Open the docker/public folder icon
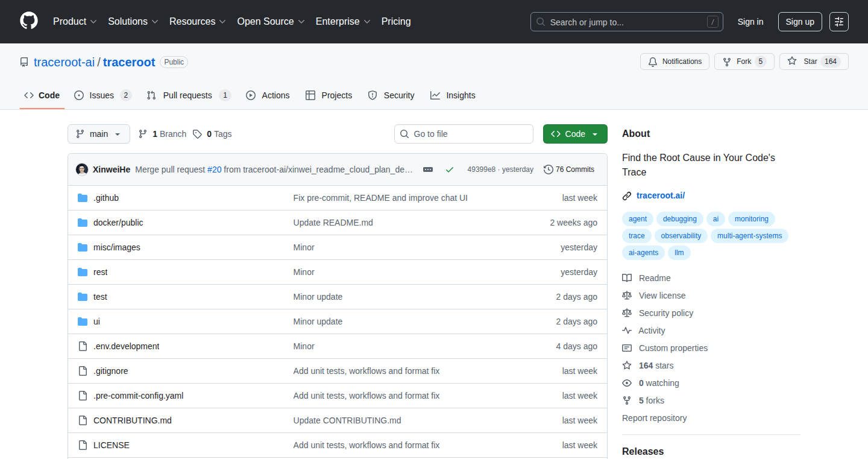This screenshot has width=868, height=459. tap(83, 223)
